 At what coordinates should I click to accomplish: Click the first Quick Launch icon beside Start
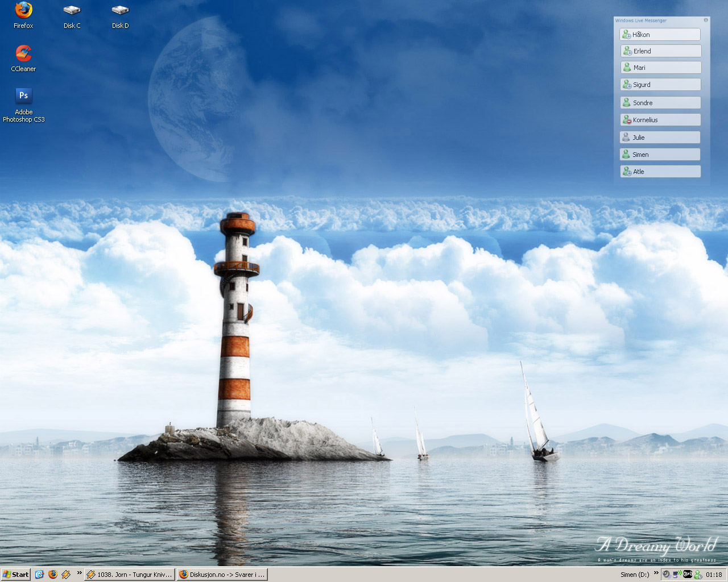coord(39,575)
